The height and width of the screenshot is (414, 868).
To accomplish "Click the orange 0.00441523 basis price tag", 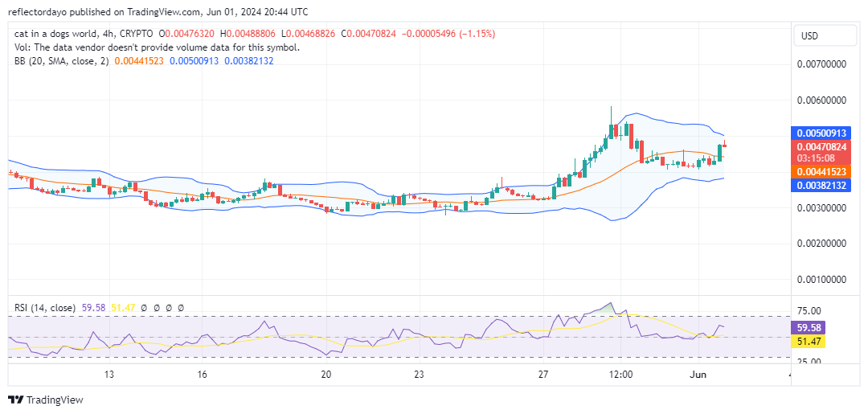I will point(821,172).
